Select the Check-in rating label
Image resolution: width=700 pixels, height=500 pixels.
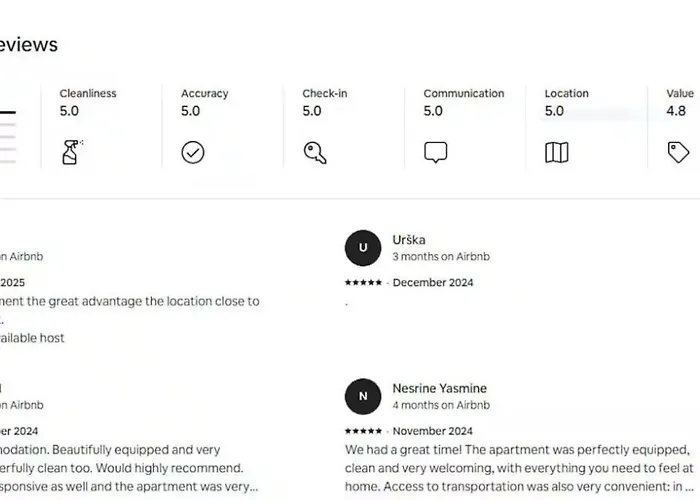pyautogui.click(x=325, y=93)
